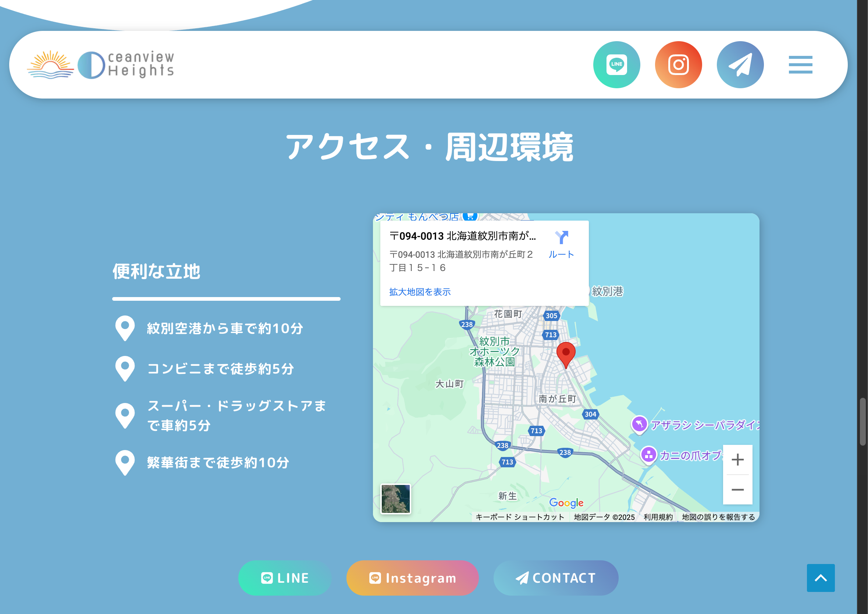
Task: Open キーボード ショートカット on the map
Action: tap(520, 517)
